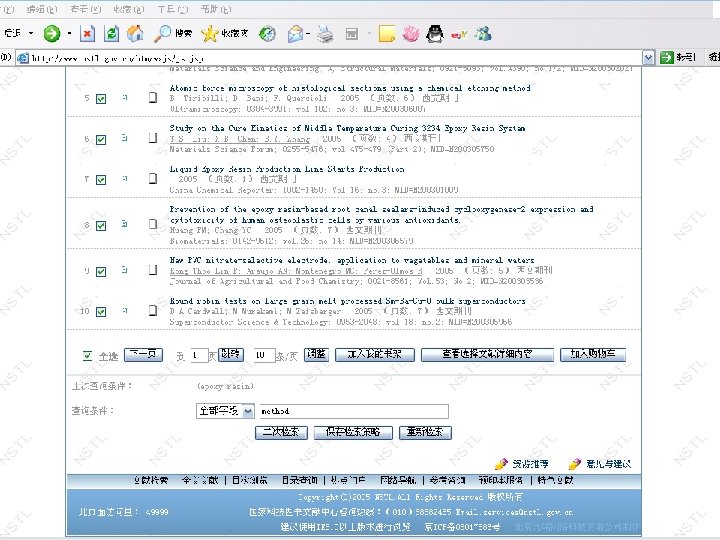The image size is (720, 540).
Task: Toggle the Select All (全选) checkbox
Action: click(x=88, y=355)
